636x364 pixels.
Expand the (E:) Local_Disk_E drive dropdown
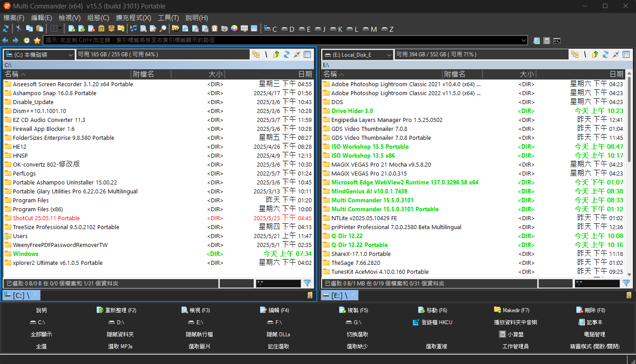point(389,55)
